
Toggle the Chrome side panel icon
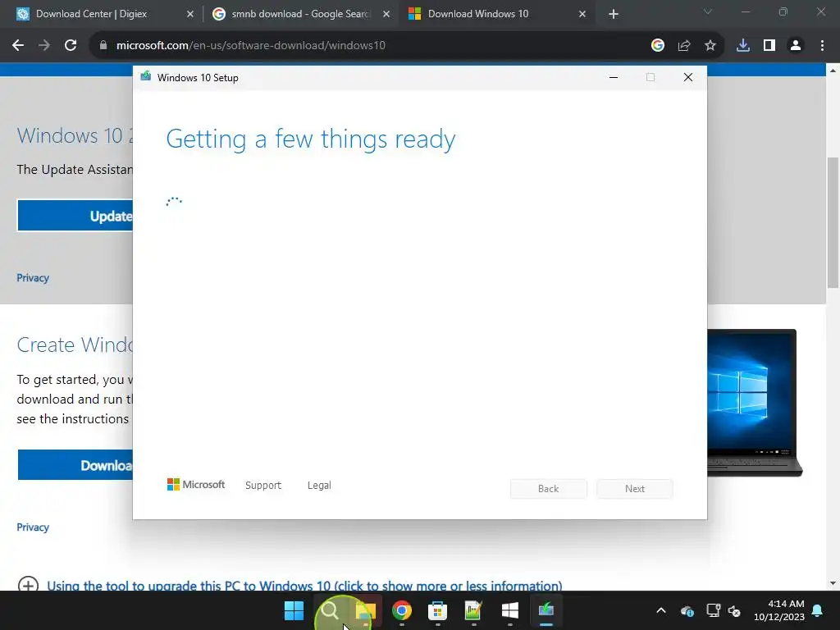click(769, 46)
